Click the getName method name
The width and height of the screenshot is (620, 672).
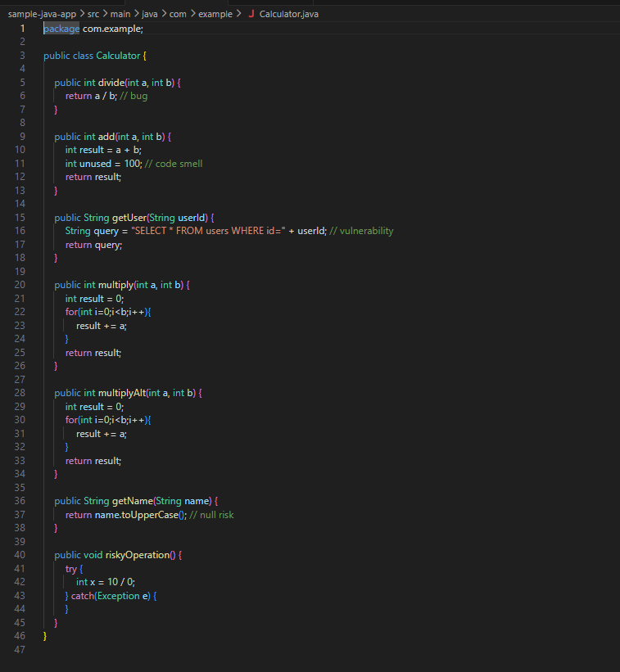coord(133,501)
